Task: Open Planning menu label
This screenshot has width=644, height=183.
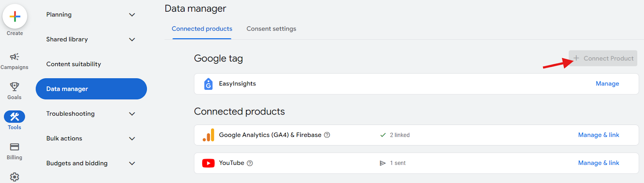Action: (59, 15)
